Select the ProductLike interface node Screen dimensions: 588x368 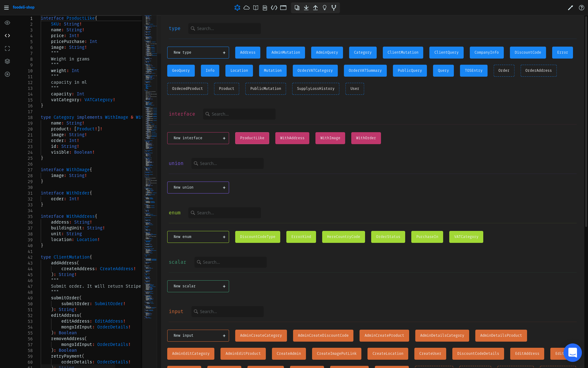click(252, 138)
